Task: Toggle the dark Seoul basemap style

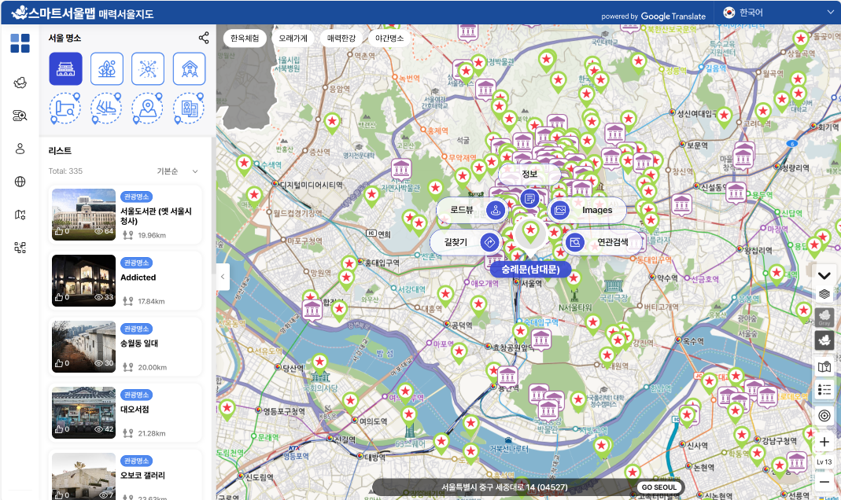Action: coord(824,341)
